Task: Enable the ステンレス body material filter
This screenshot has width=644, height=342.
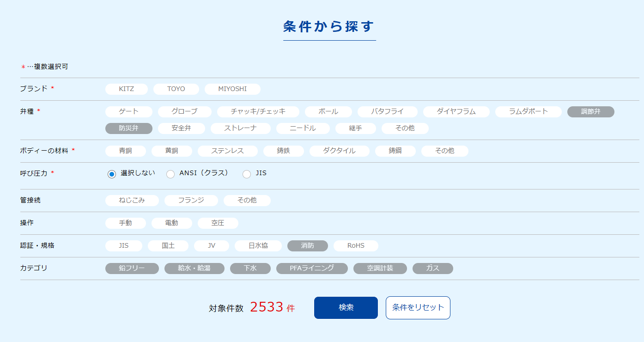Action: [228, 151]
